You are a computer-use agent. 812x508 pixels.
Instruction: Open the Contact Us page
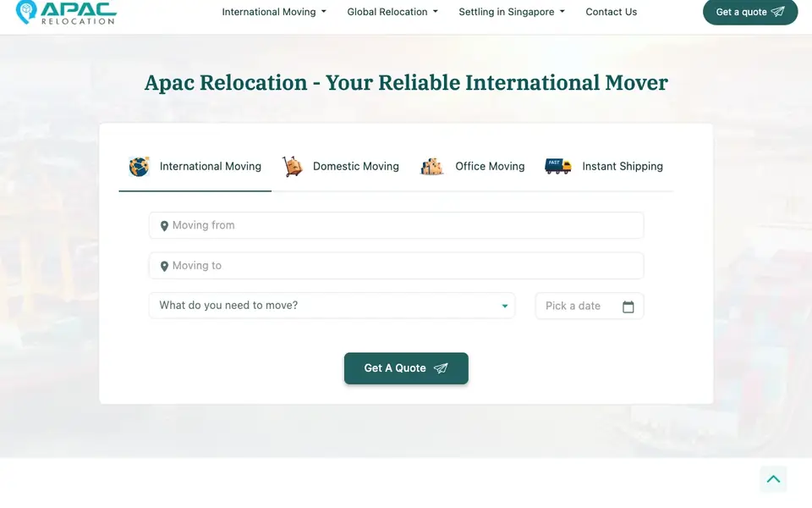611,12
